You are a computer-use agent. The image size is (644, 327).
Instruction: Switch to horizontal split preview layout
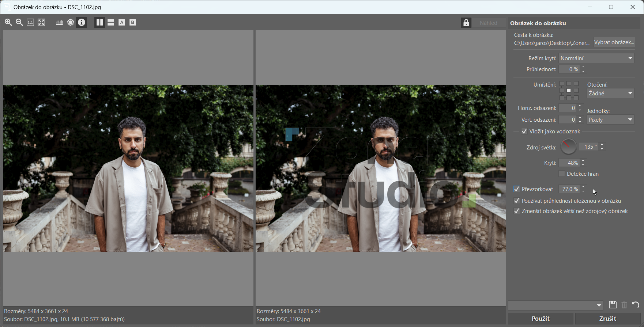[x=111, y=22]
